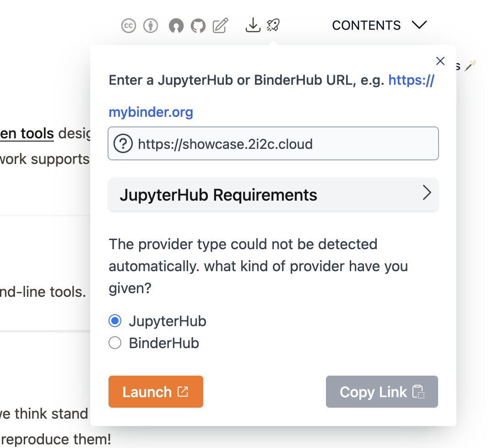The image size is (488, 448).
Task: Click the 'https://' example link text
Action: pyautogui.click(x=411, y=81)
